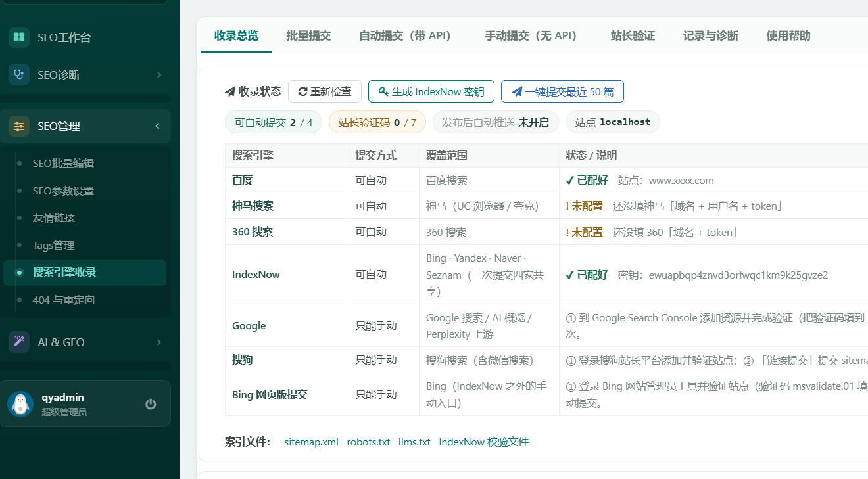This screenshot has width=868, height=479.
Task: Click the paper plane icon beside 收录状态
Action: click(230, 91)
